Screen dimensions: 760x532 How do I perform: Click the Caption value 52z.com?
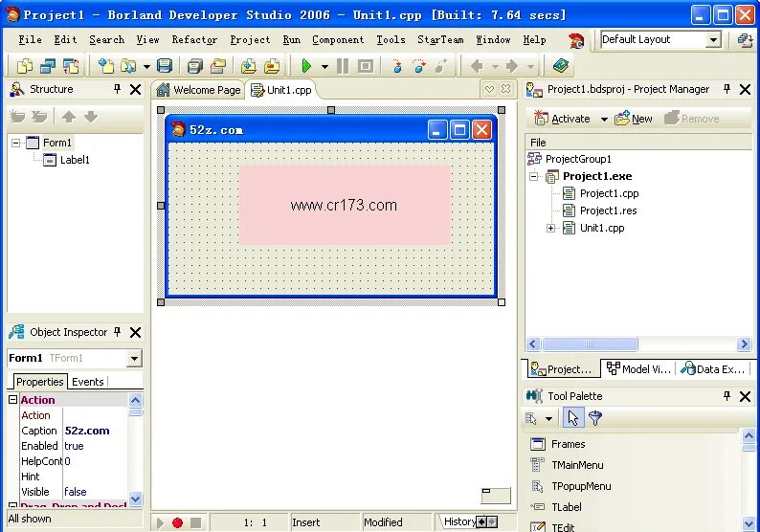point(87,431)
